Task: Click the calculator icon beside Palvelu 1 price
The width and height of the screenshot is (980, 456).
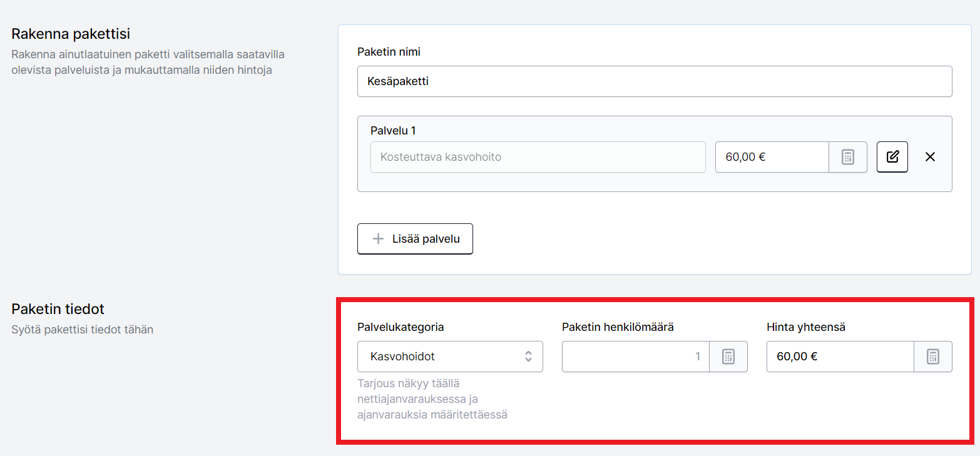Action: pyautogui.click(x=848, y=157)
